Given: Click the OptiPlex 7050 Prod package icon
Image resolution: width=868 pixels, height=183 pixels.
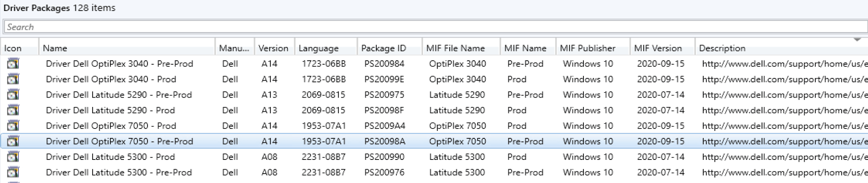Looking at the screenshot, I should pyautogui.click(x=13, y=126).
